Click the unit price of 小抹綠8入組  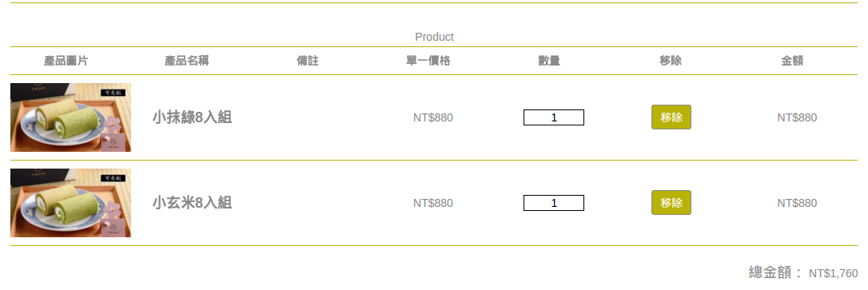tap(433, 117)
